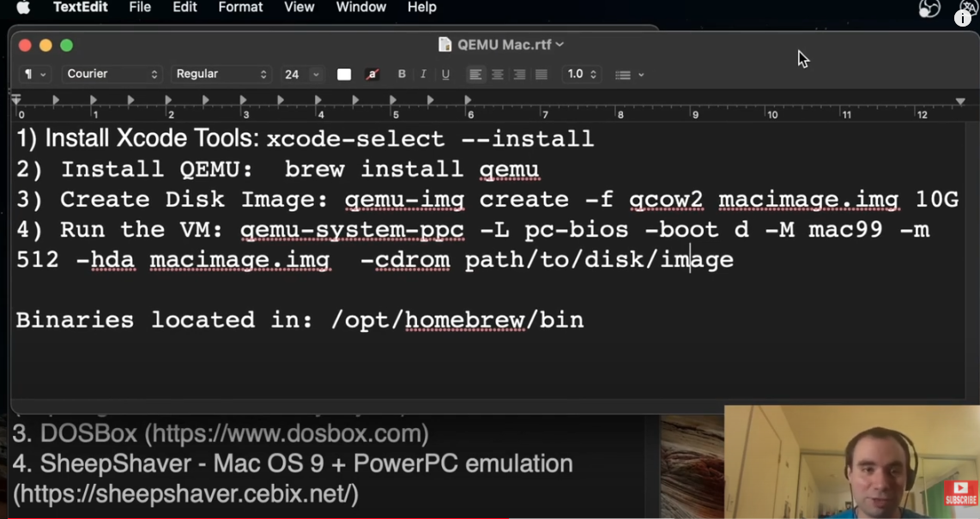Open the Window menu
Viewport: 980px width, 519px height.
(x=361, y=8)
